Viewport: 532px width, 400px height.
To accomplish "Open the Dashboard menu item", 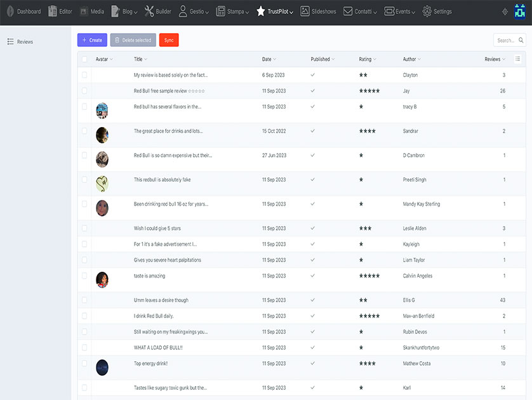I will pos(23,11).
